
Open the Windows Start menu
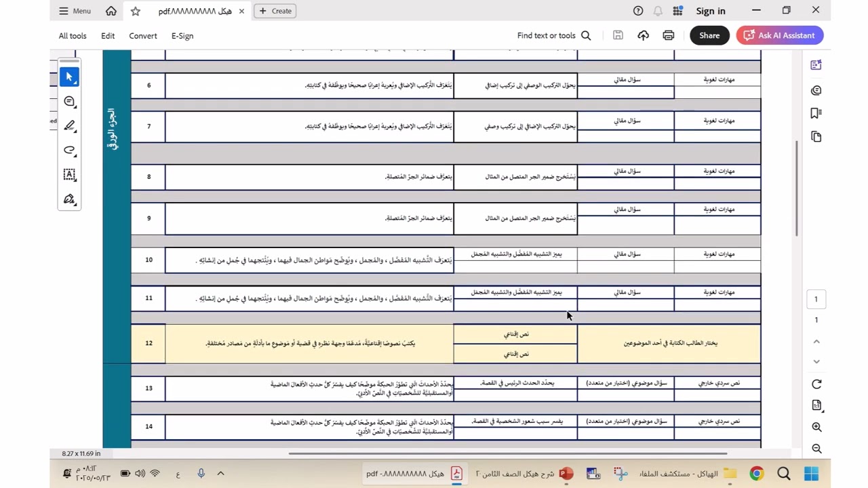point(811,474)
